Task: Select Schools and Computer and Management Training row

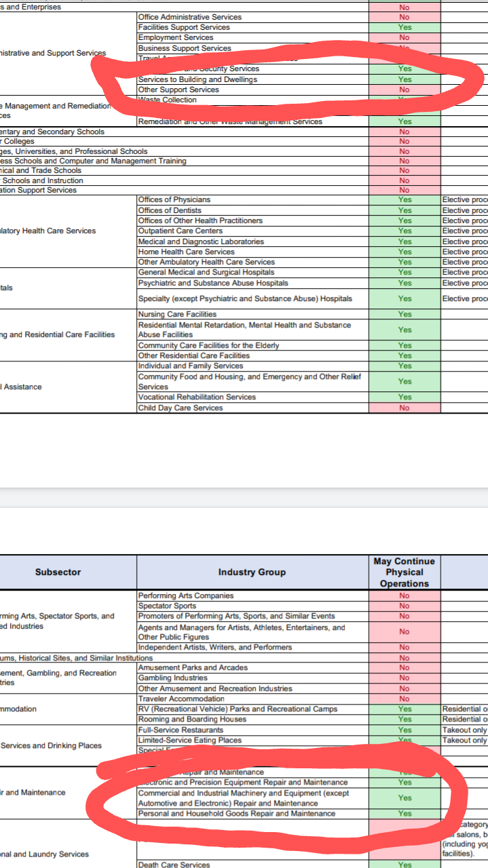Action: tap(184, 161)
